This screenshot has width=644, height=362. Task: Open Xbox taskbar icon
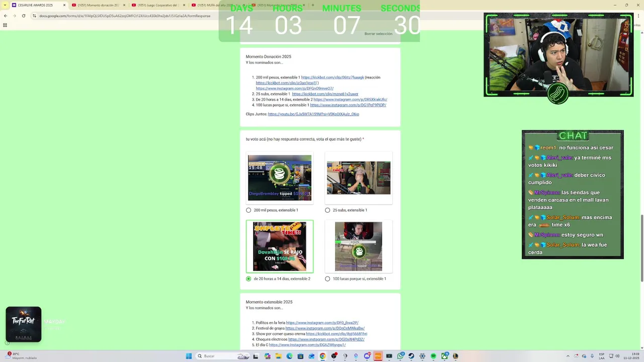pyautogui.click(x=444, y=356)
